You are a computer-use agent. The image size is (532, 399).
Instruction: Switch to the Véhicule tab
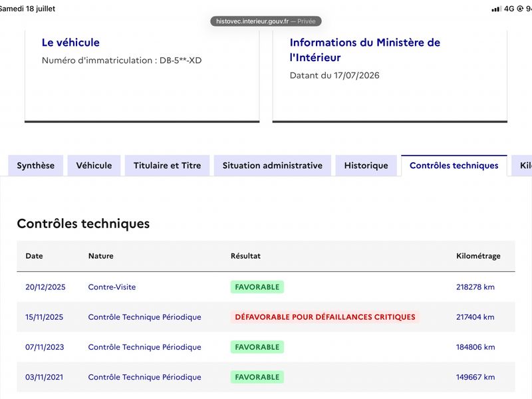(94, 166)
